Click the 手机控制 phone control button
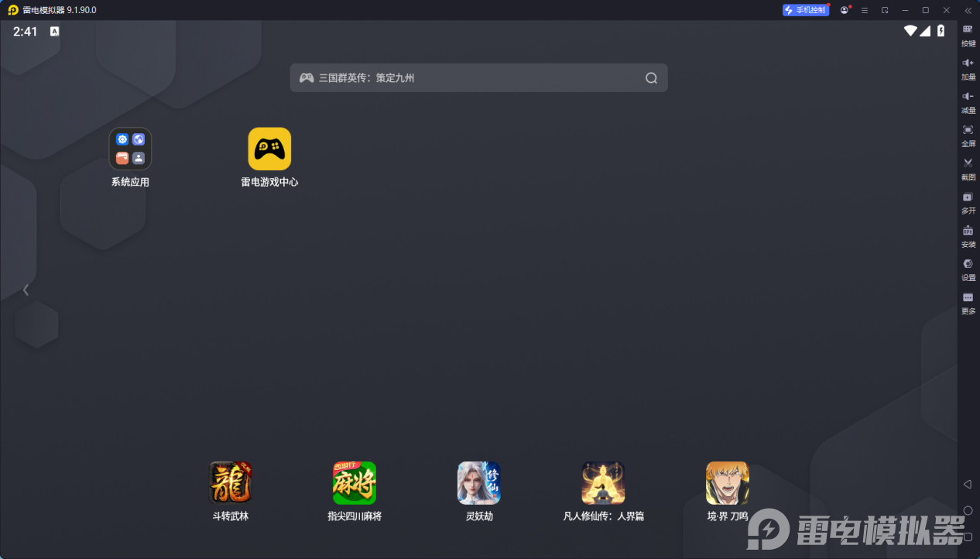The width and height of the screenshot is (980, 559). pos(805,10)
